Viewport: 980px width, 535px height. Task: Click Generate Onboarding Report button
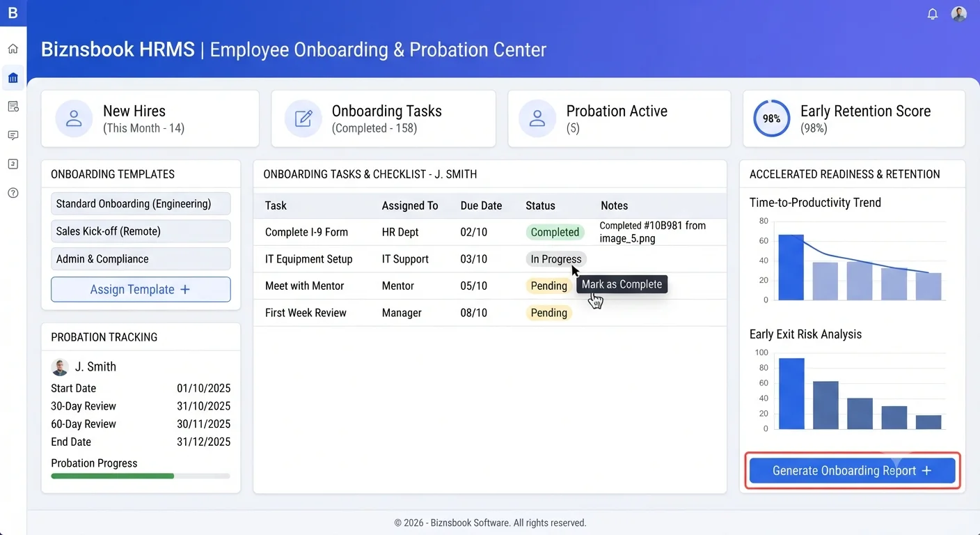coord(852,471)
